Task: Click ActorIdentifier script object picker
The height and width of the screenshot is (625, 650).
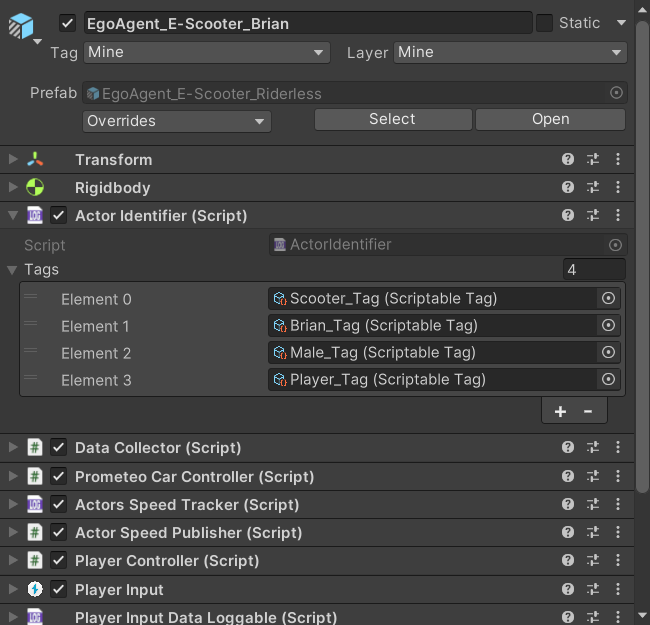Action: tap(615, 245)
